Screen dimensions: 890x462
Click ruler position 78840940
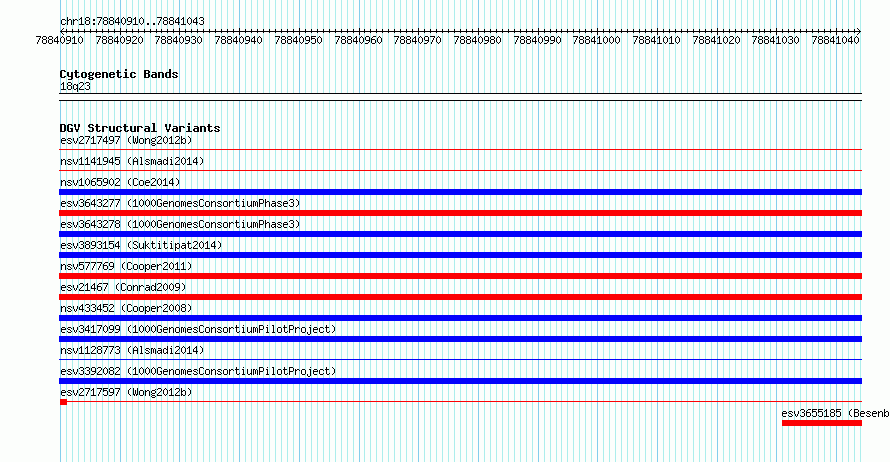[x=238, y=40]
